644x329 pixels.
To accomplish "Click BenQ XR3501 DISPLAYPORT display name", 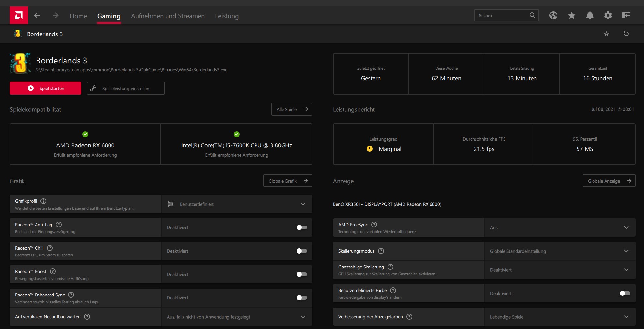I will [387, 204].
